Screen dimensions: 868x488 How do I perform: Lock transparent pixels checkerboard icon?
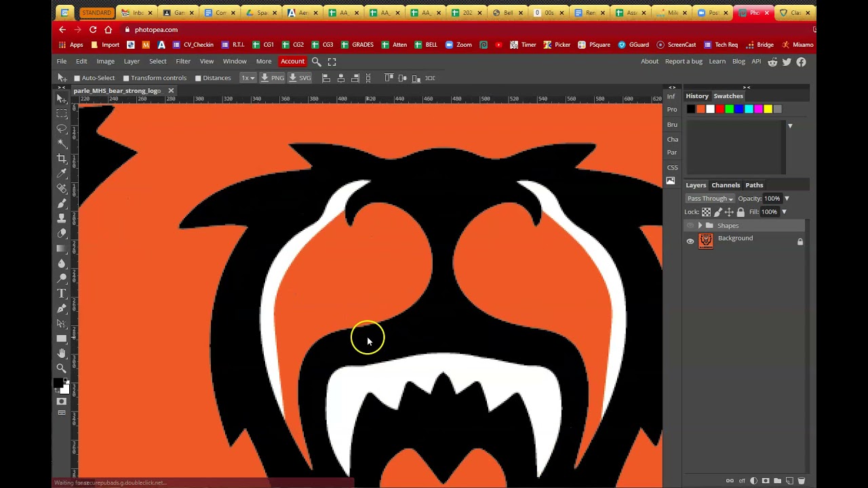[x=706, y=212]
